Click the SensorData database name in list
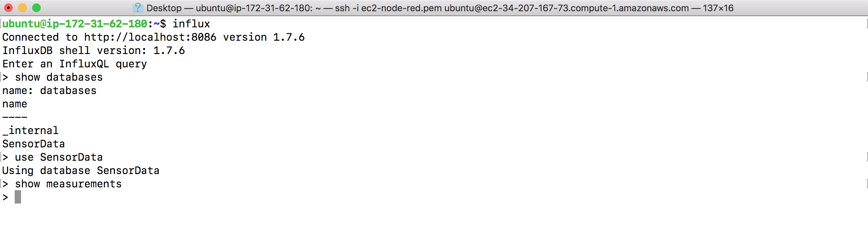 [34, 144]
